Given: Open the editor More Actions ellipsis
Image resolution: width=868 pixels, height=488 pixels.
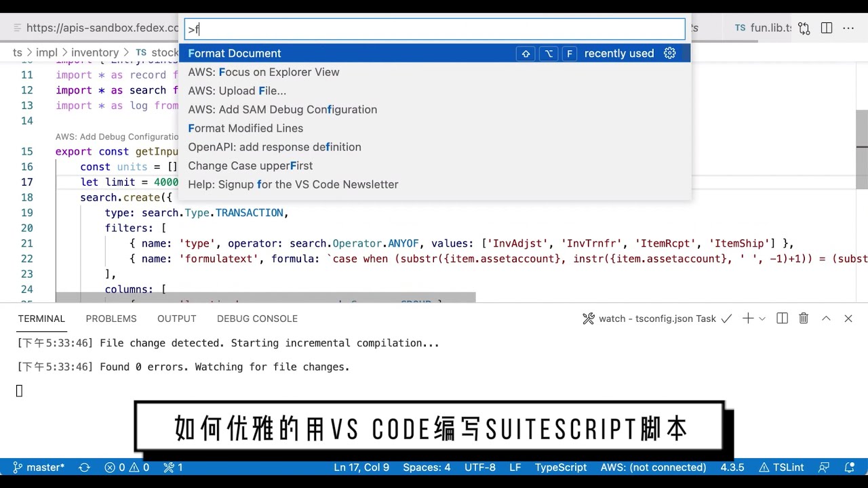Looking at the screenshot, I should click(848, 28).
